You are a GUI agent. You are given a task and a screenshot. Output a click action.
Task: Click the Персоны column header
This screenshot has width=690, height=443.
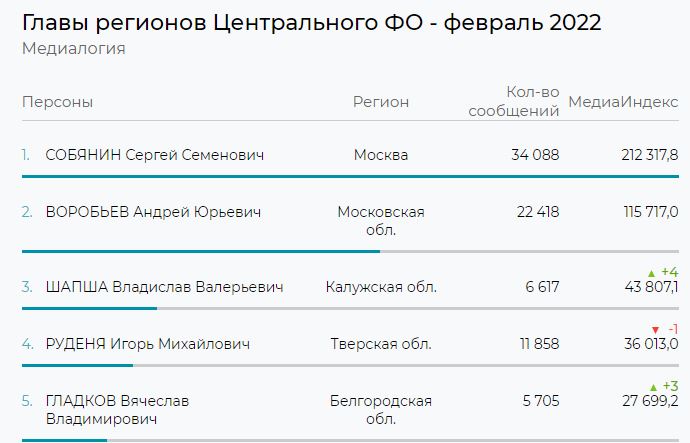point(57,102)
